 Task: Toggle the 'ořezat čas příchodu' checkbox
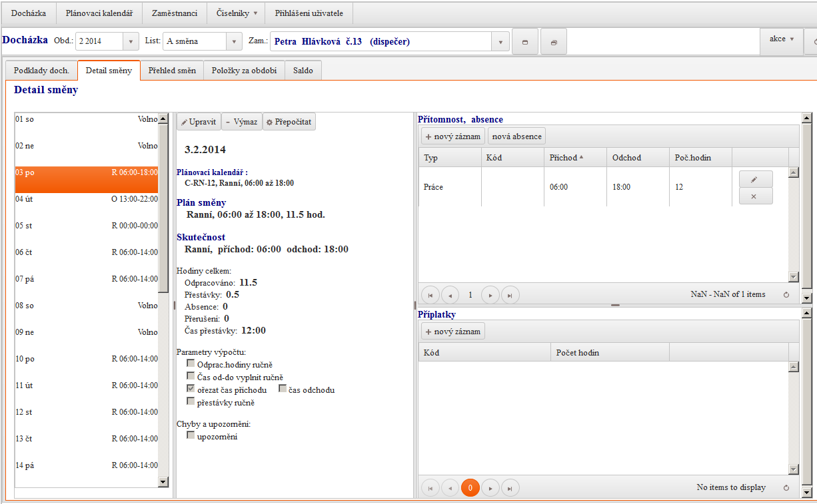pyautogui.click(x=191, y=389)
